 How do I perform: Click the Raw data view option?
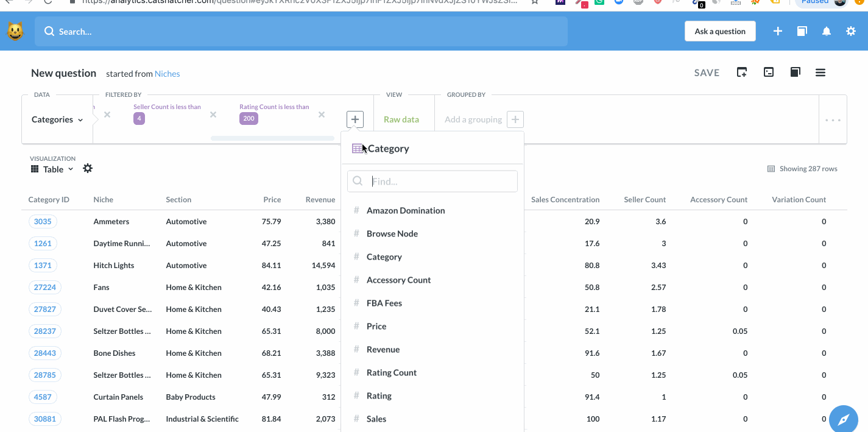pos(401,119)
